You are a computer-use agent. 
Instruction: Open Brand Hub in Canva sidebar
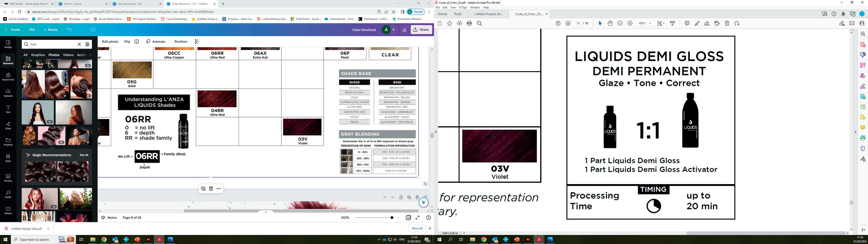pyautogui.click(x=8, y=77)
